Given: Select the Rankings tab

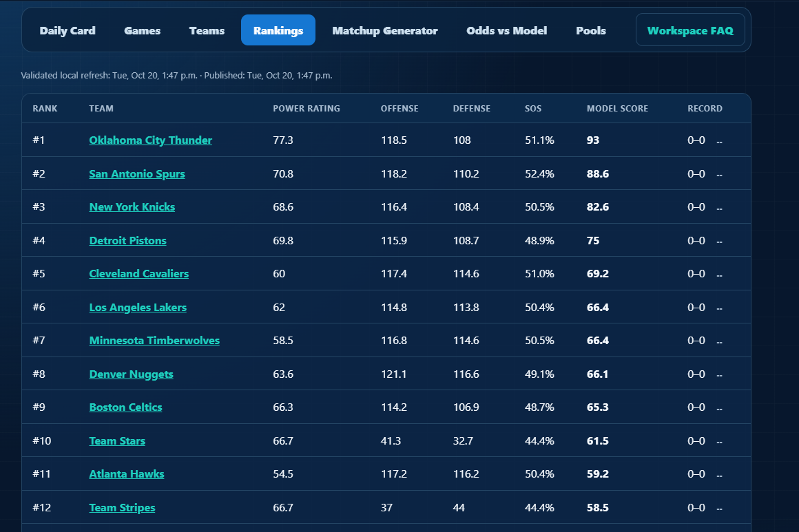Looking at the screenshot, I should (278, 30).
